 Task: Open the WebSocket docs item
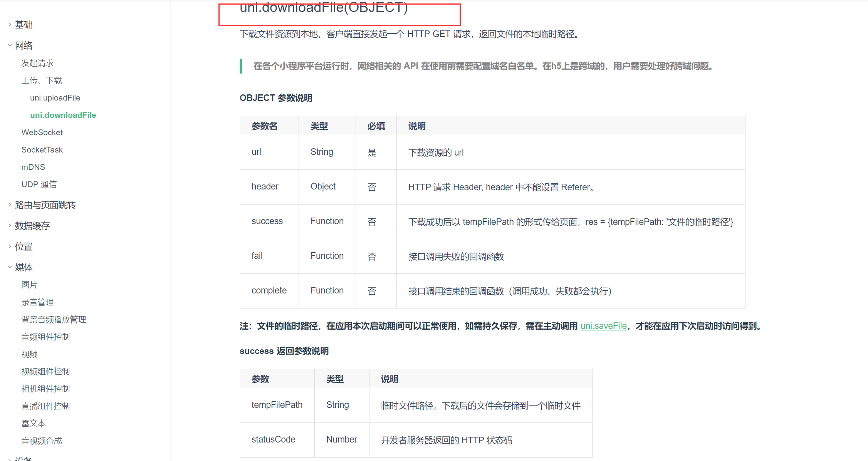coord(42,132)
